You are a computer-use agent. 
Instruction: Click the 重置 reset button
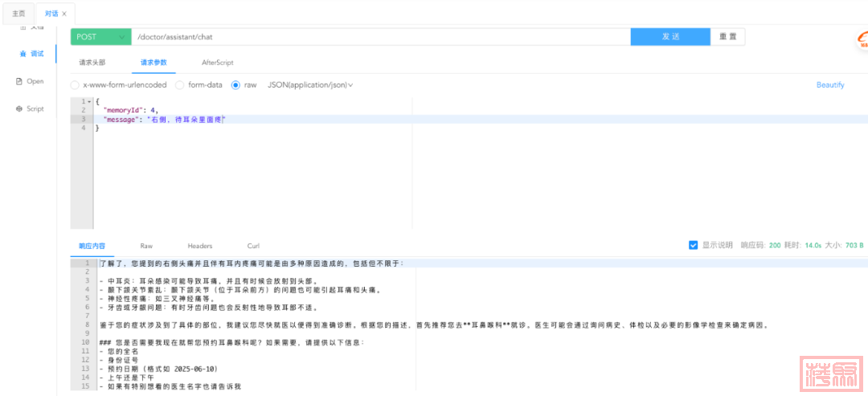tap(728, 37)
